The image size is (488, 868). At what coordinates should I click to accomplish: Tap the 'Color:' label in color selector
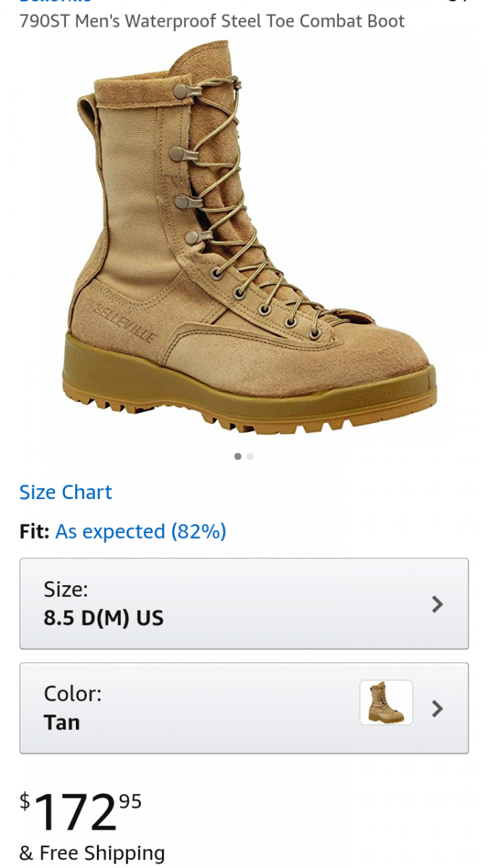click(72, 694)
